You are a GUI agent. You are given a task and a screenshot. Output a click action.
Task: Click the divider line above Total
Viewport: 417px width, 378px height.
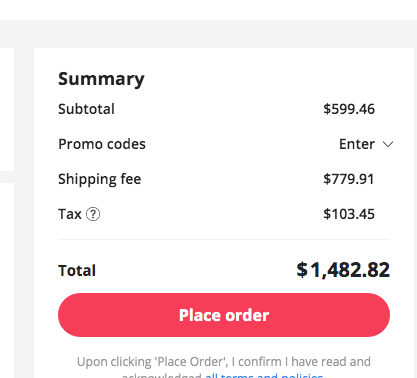[x=224, y=239]
